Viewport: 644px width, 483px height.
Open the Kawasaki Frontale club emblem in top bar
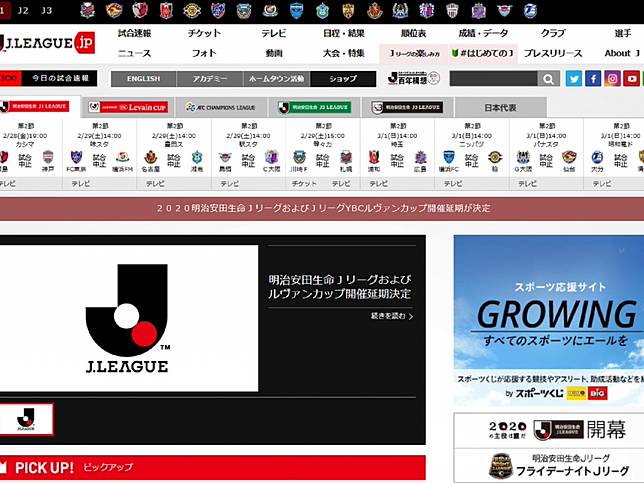[244, 11]
